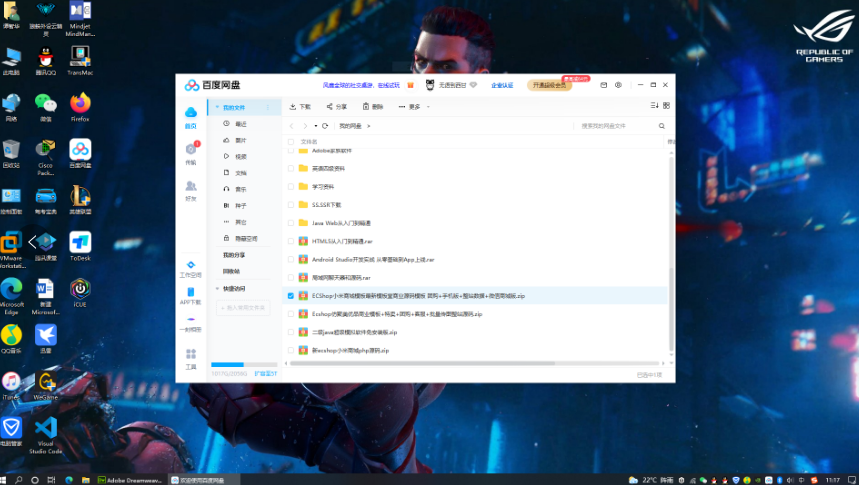This screenshot has height=485, width=859.
Task: Click the gift icon in title bar
Action: coord(410,85)
